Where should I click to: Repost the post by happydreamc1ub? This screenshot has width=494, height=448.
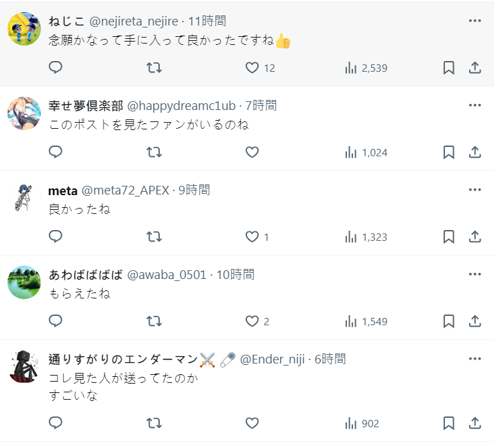point(154,152)
